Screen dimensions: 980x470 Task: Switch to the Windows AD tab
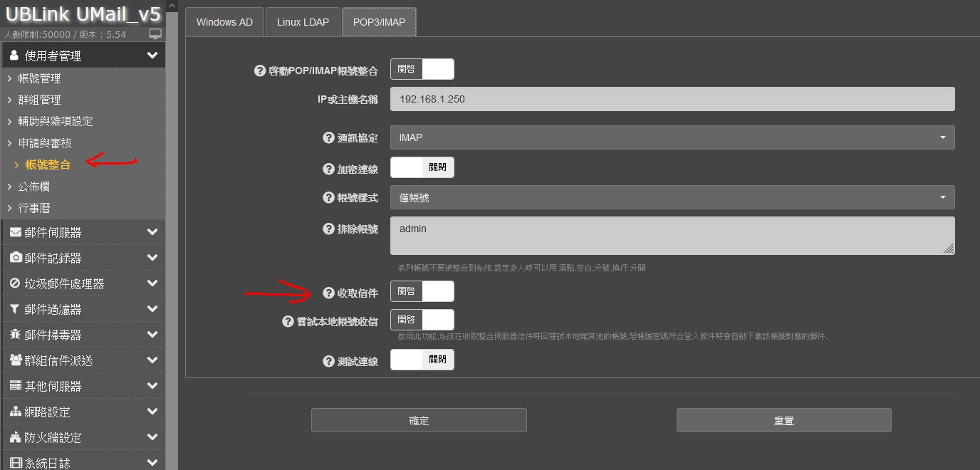point(224,22)
